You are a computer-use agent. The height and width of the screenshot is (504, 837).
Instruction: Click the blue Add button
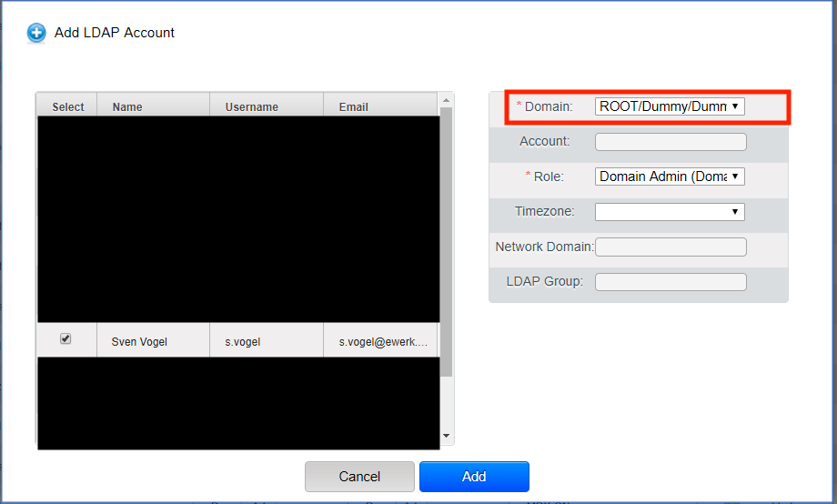tap(474, 476)
